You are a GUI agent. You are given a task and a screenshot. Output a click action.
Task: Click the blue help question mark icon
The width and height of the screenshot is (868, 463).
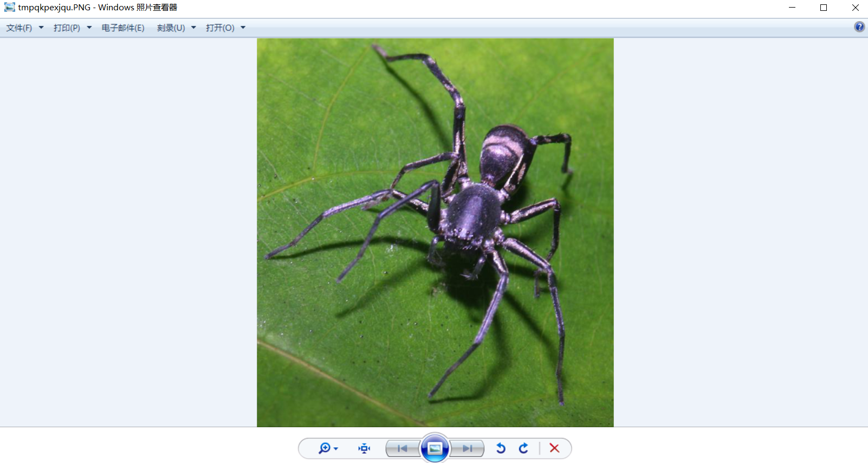[x=859, y=27]
